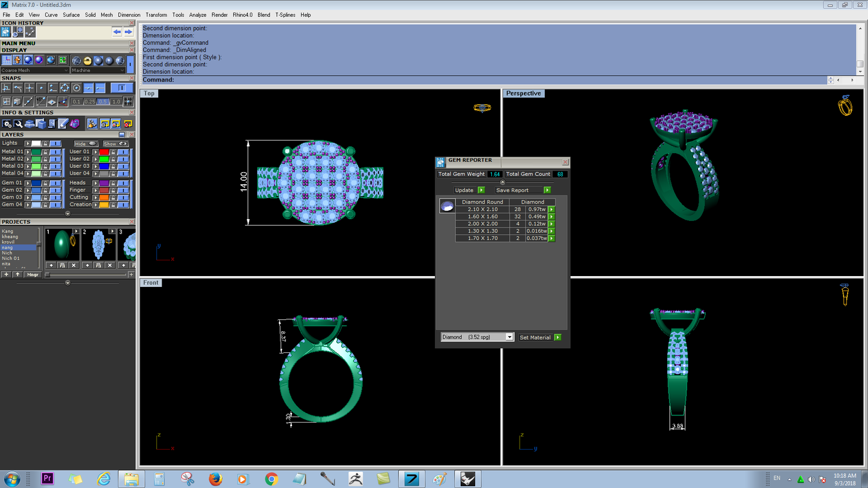This screenshot has width=868, height=488.
Task: Click the forward arrow in Icon History
Action: click(x=129, y=32)
